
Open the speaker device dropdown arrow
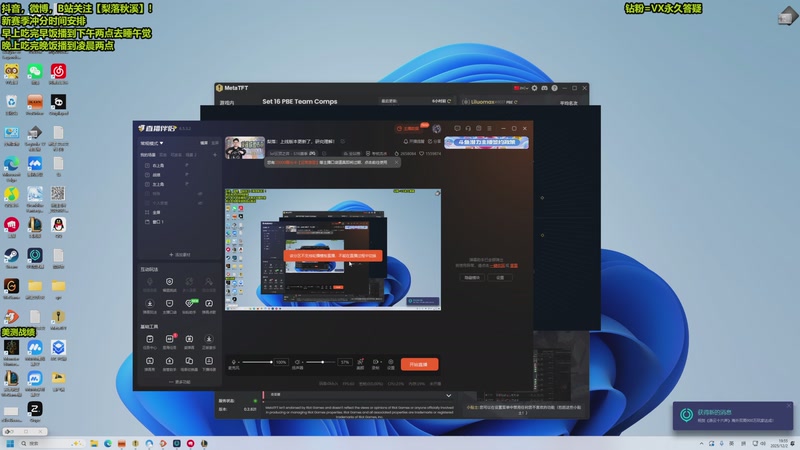[x=302, y=362]
